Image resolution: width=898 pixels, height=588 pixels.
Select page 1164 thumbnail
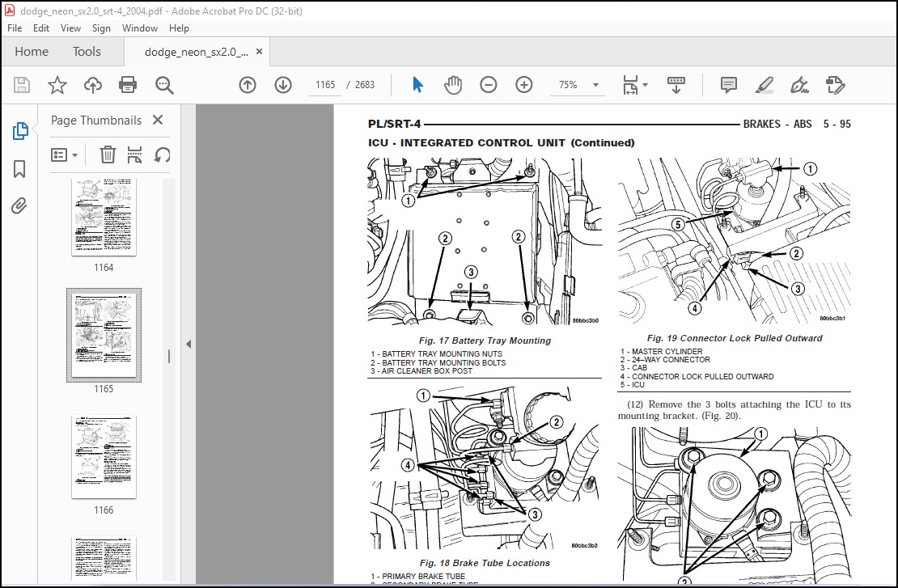[104, 216]
